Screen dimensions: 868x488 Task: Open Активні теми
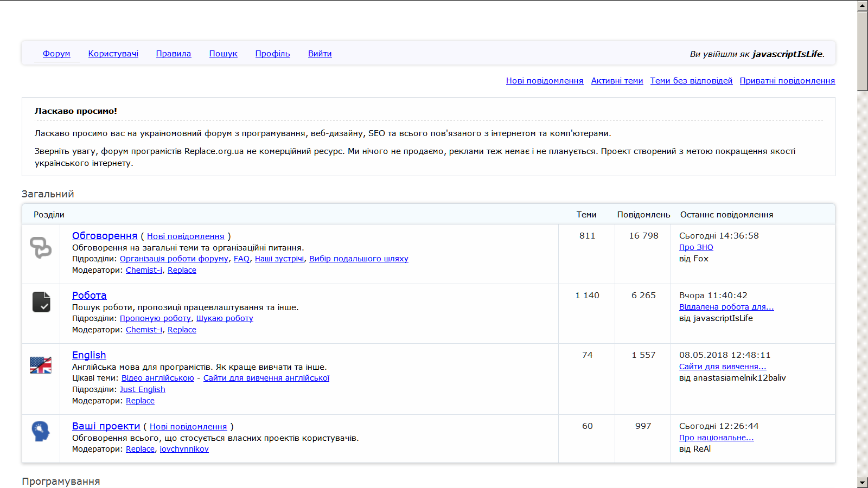[x=617, y=80]
